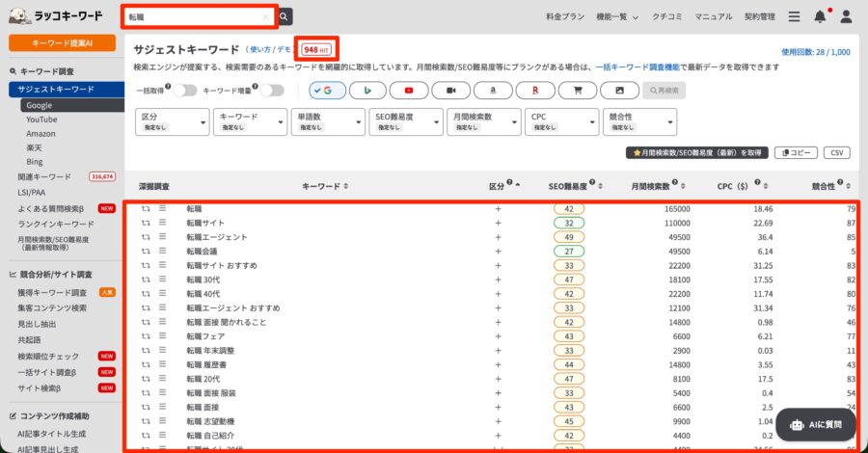Open the 単語数 filter dropdown
This screenshot has height=453, width=868.
pos(328,121)
